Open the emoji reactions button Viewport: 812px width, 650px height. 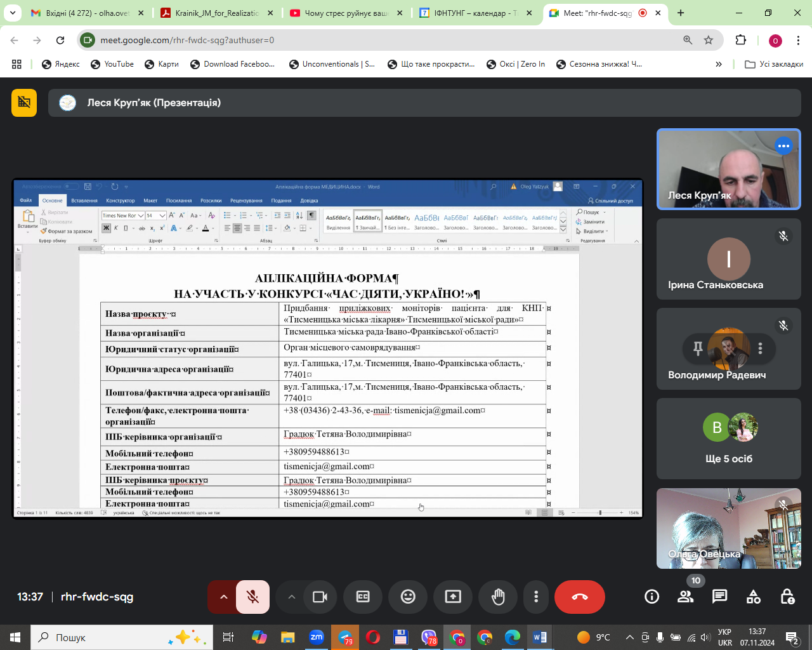pos(408,597)
